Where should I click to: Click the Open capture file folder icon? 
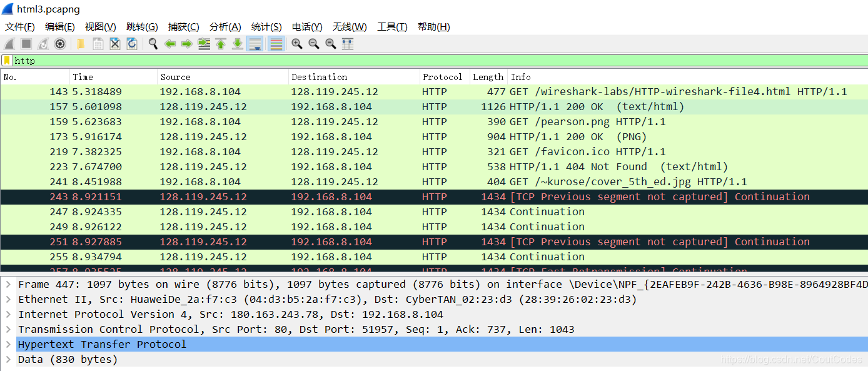81,44
